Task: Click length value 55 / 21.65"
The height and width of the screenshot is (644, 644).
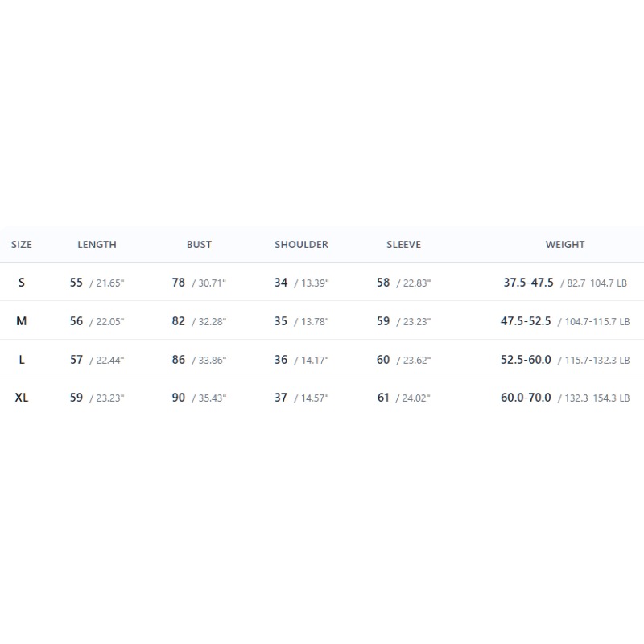Action: click(97, 283)
